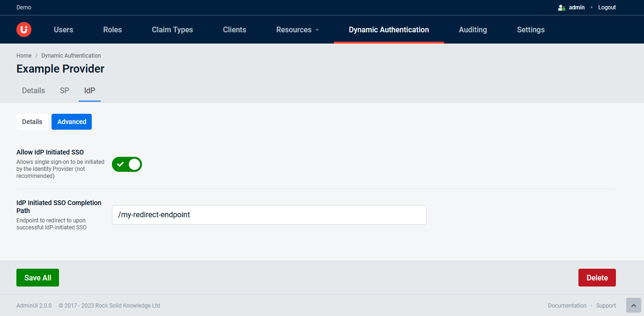Open the Auditing section
Screen dimensions: 644x316
(473, 29)
